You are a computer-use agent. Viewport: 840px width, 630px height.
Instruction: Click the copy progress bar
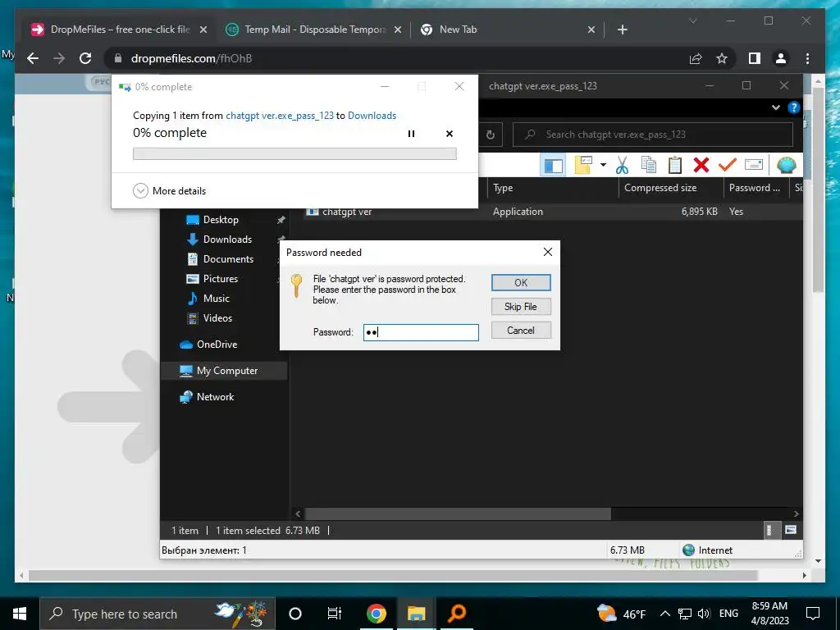[294, 153]
